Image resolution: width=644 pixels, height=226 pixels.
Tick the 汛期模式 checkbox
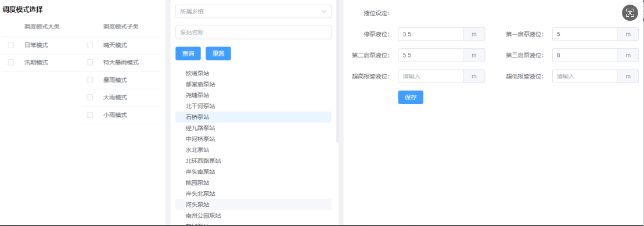tap(11, 63)
